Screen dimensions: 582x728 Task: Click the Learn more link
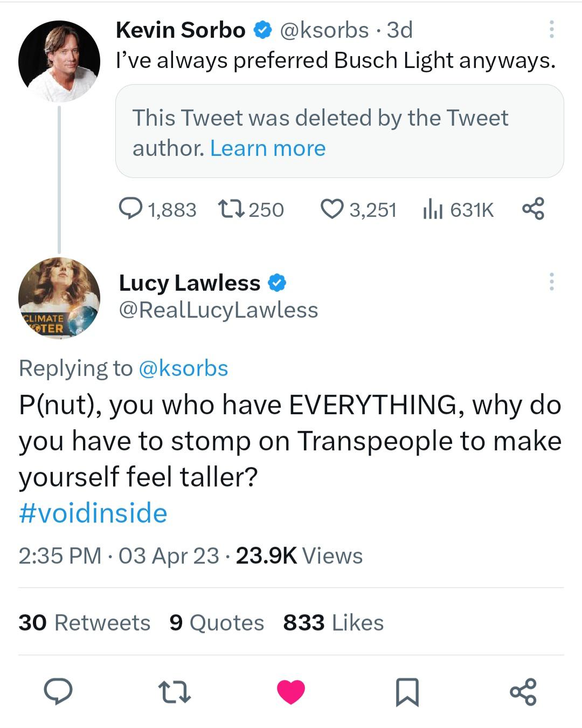point(268,148)
